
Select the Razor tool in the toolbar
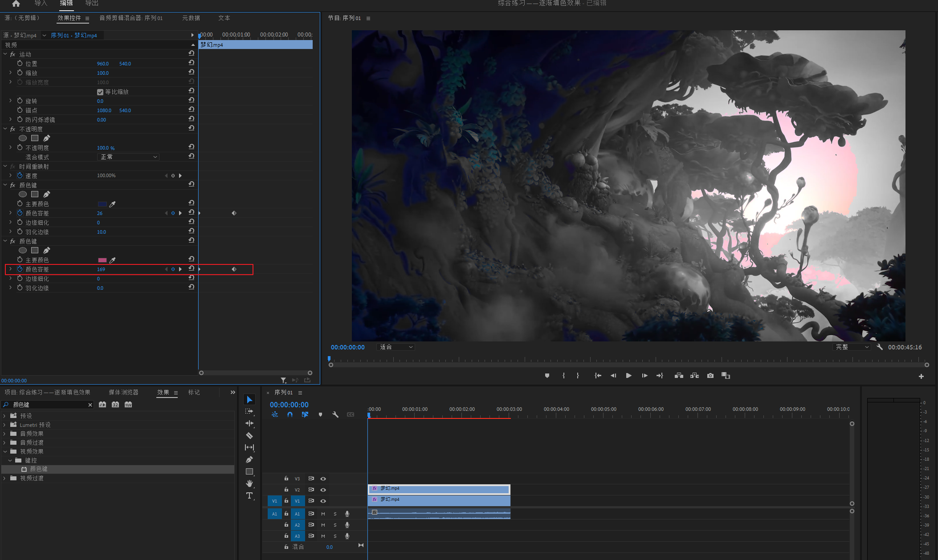tap(249, 435)
